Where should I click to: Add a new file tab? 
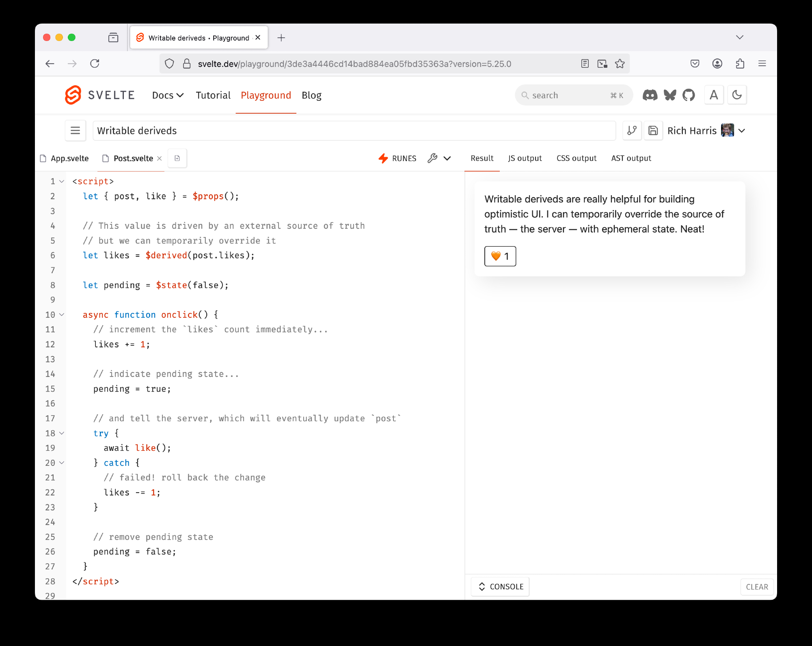coord(177,158)
